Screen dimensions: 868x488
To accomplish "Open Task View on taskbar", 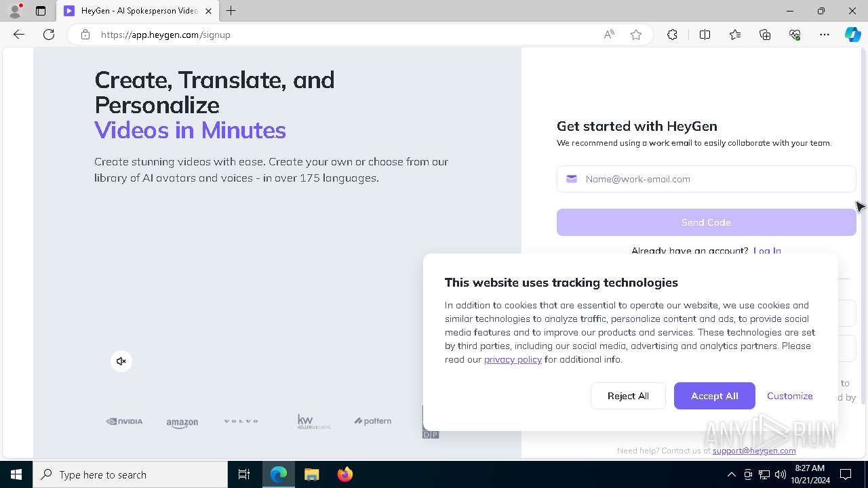I will click(x=244, y=474).
